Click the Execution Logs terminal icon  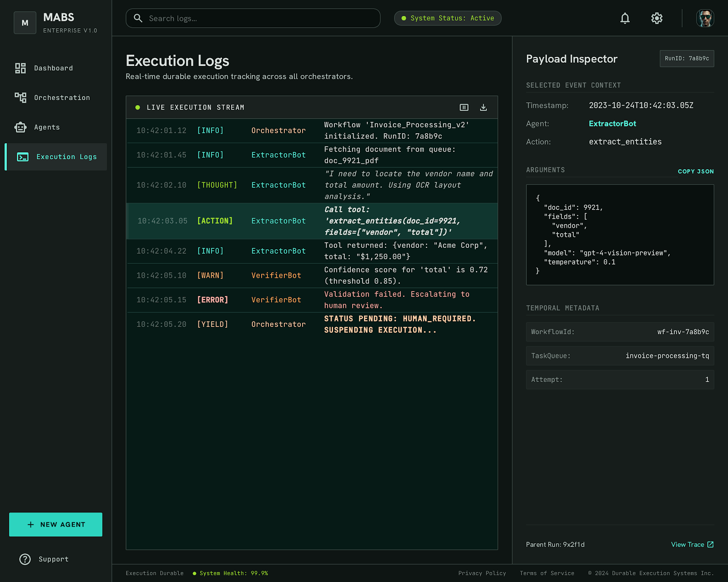click(x=23, y=157)
